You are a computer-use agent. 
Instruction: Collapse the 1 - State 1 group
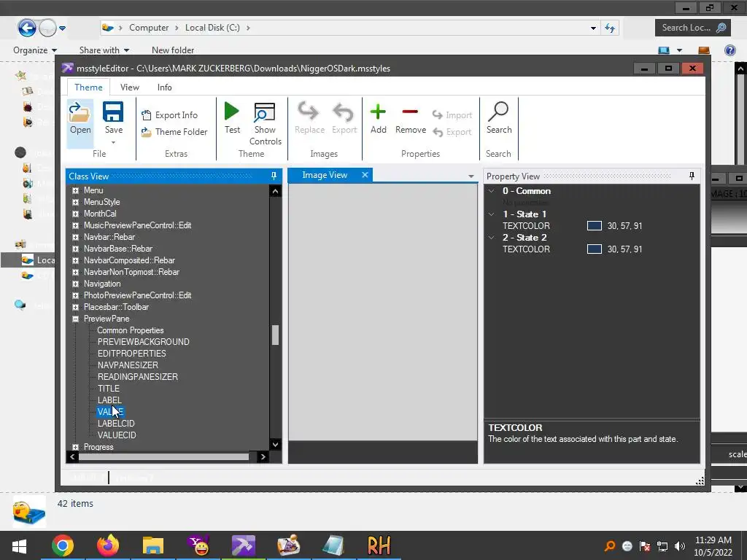[491, 214]
